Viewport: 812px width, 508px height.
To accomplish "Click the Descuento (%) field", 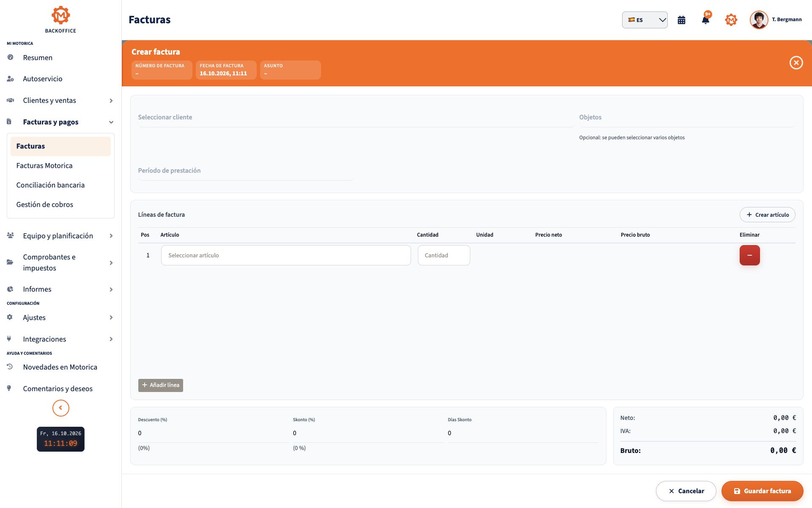I will pyautogui.click(x=213, y=433).
